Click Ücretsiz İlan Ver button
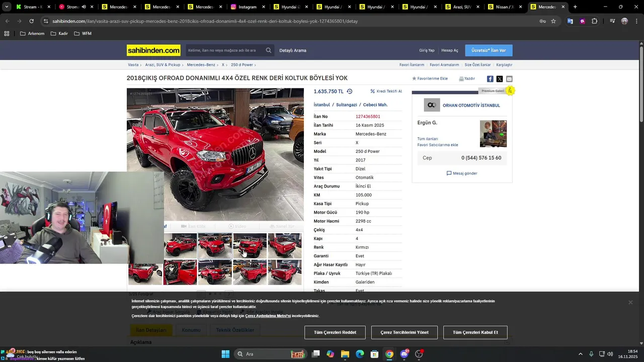 489,50
